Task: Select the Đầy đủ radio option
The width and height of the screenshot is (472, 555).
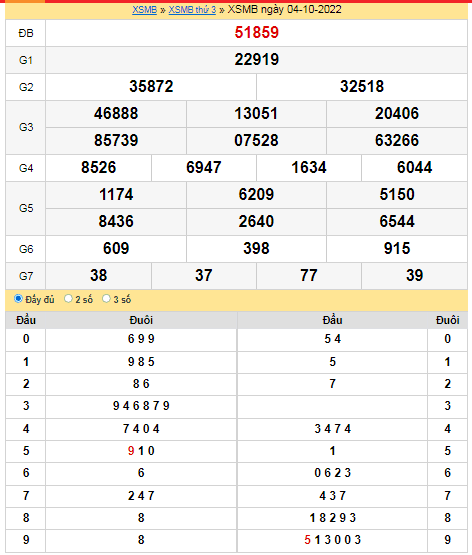Action: pos(18,299)
